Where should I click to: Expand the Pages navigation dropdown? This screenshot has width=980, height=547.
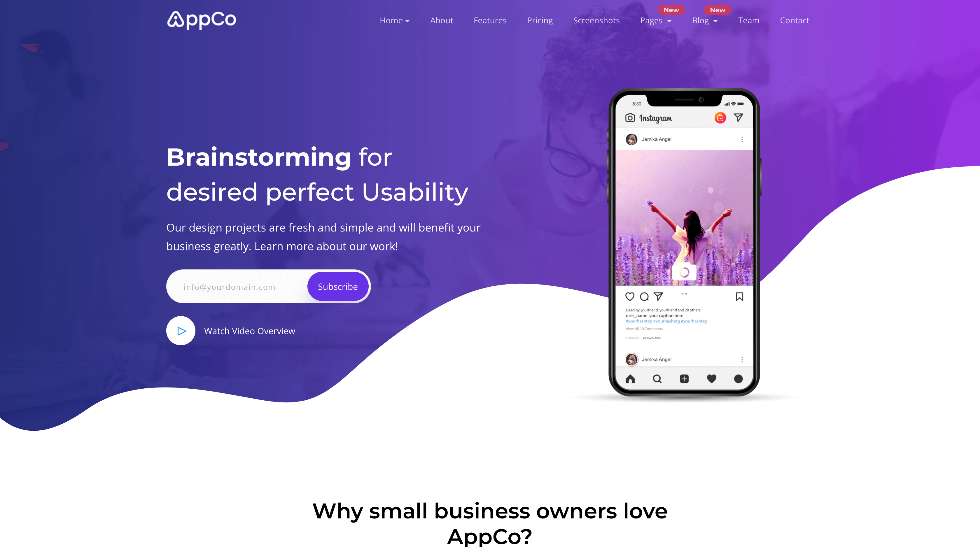(656, 20)
